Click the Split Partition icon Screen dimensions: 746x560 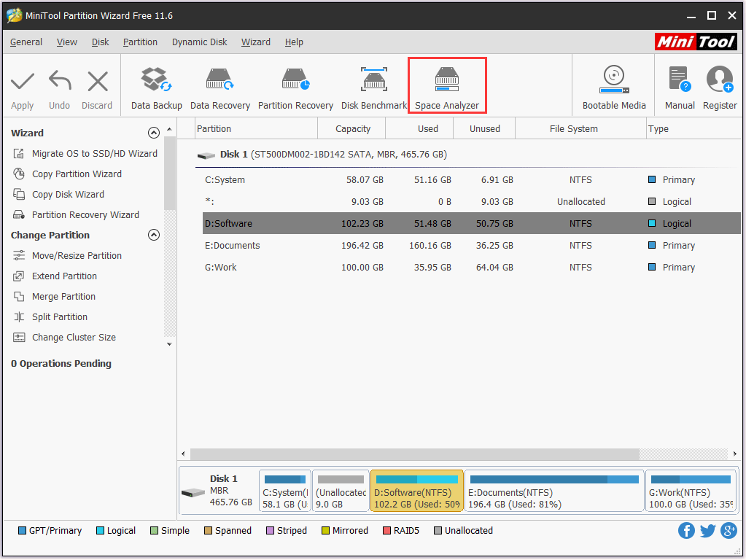coord(19,317)
